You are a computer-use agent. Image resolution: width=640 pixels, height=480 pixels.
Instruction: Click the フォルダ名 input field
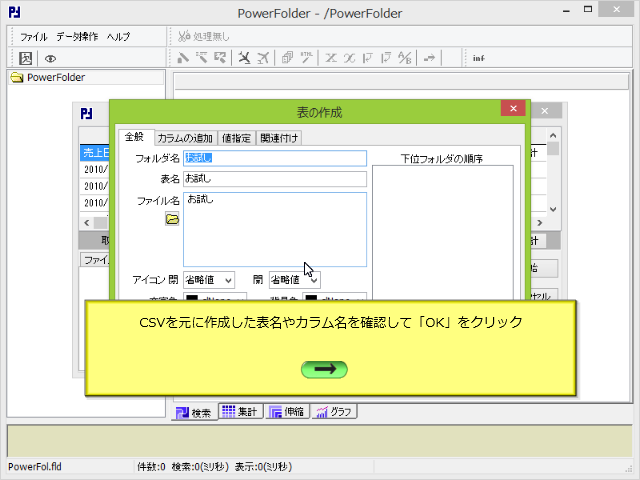(275, 158)
